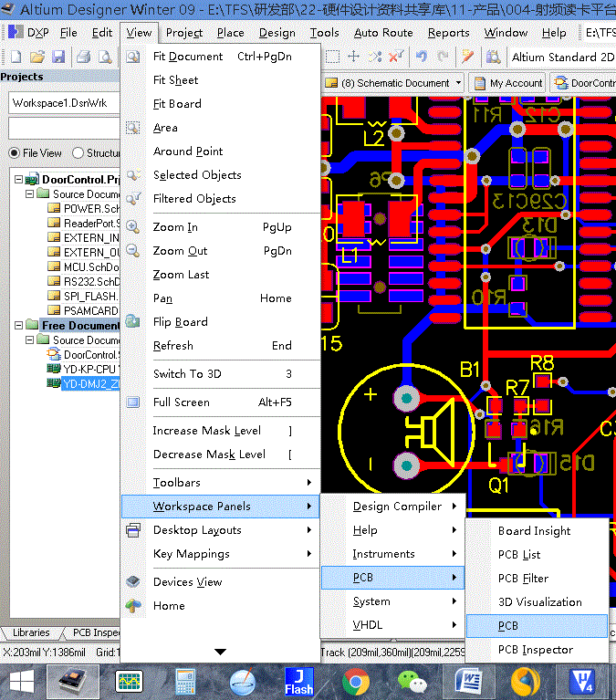This screenshot has width=616, height=700.
Task: Click the pencil highlight toolbar icon
Action: 467,57
